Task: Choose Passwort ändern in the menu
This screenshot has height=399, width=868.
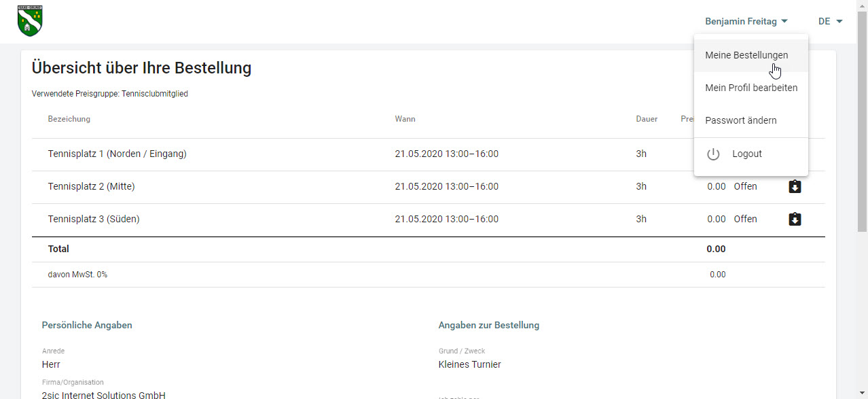Action: click(x=740, y=120)
